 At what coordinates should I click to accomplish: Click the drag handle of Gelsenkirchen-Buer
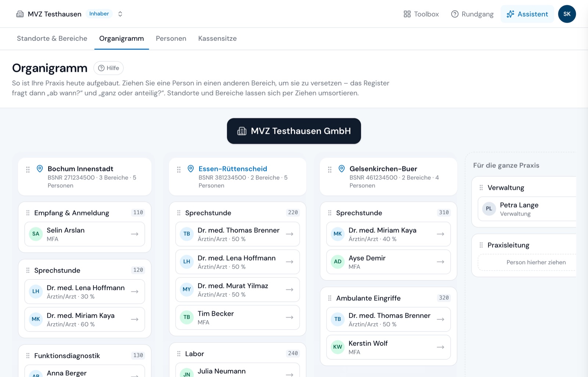pyautogui.click(x=330, y=170)
